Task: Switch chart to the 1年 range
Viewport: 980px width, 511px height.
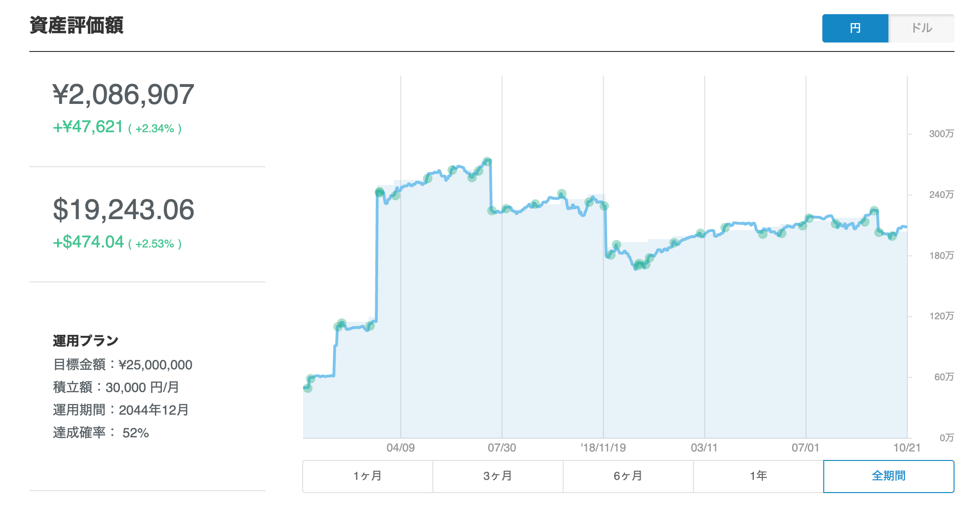Action: point(758,476)
